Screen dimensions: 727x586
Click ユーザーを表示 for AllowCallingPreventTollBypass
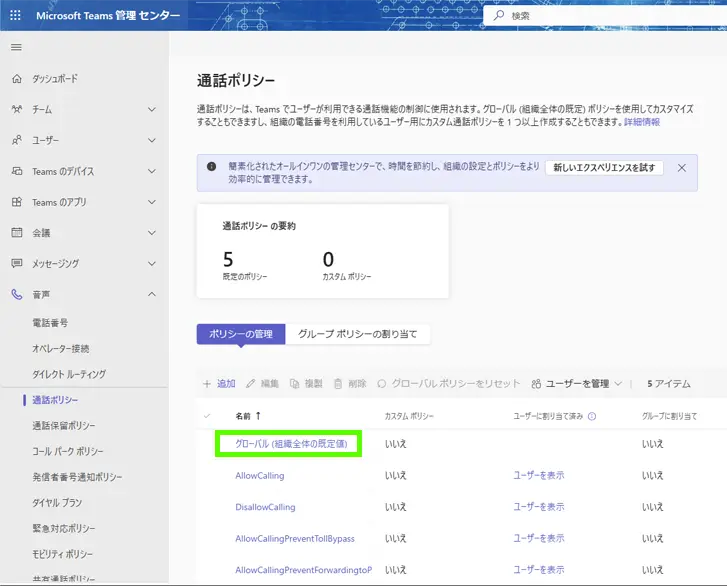click(x=539, y=538)
